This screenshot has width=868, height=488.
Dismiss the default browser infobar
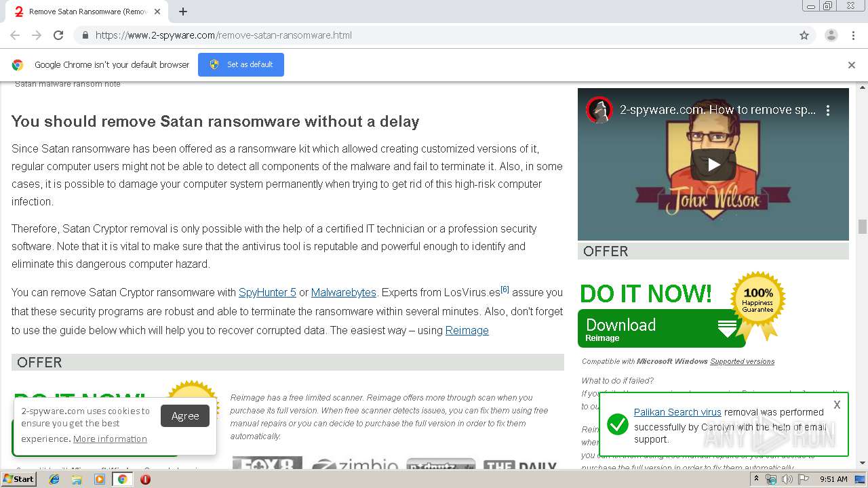(852, 65)
